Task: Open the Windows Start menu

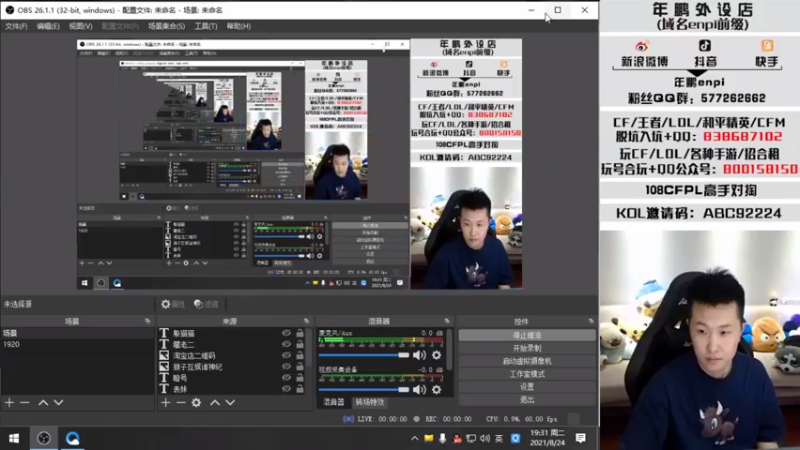Action: point(14,438)
